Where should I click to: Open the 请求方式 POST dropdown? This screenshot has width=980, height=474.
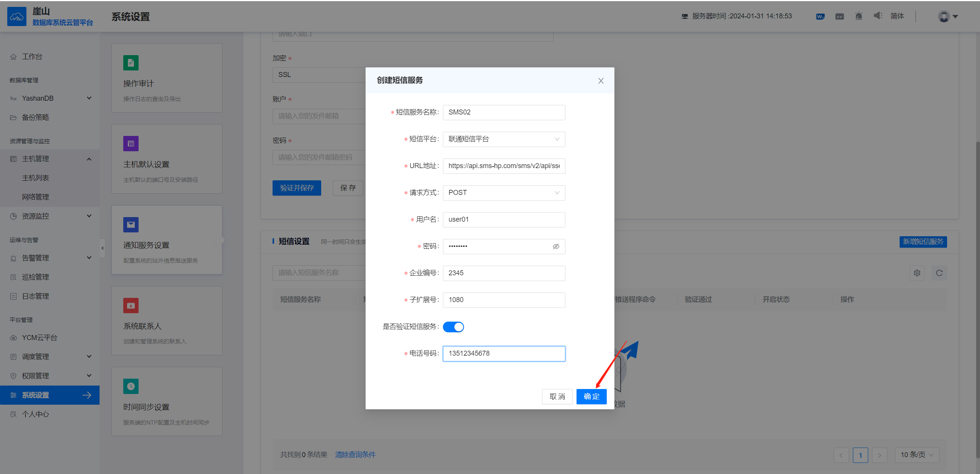tap(504, 193)
